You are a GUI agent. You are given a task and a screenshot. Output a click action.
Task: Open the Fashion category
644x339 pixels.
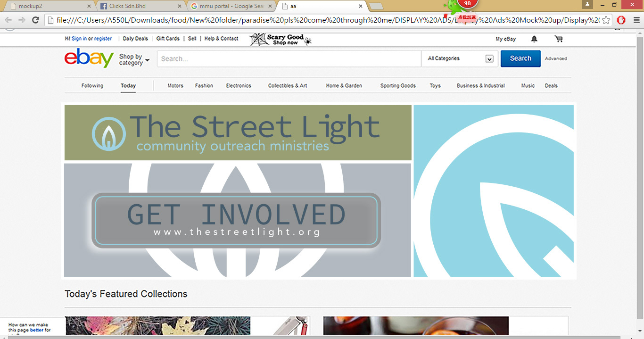[x=204, y=85]
